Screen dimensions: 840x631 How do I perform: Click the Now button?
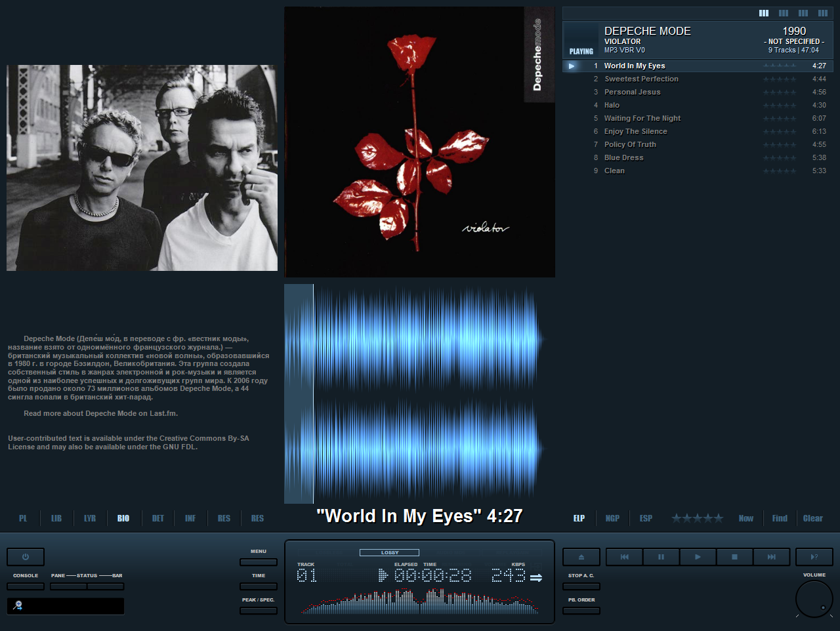tap(746, 518)
